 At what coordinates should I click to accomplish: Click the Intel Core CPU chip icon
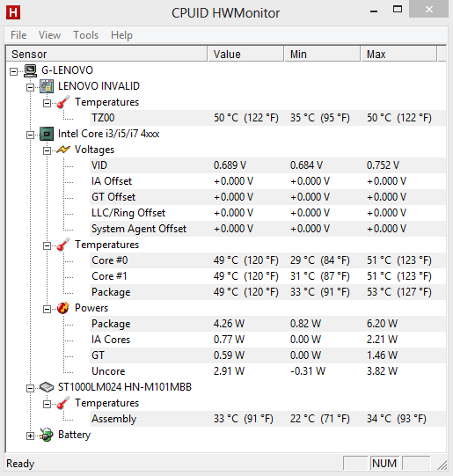[47, 134]
